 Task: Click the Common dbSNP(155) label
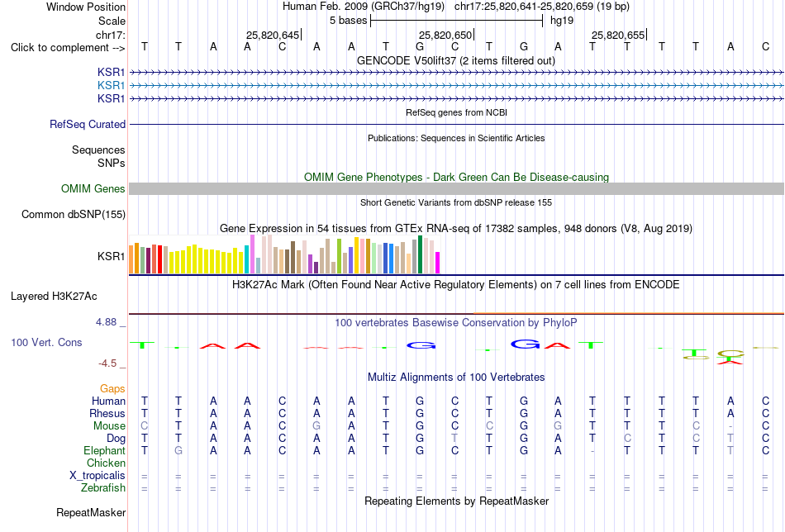[x=73, y=214]
